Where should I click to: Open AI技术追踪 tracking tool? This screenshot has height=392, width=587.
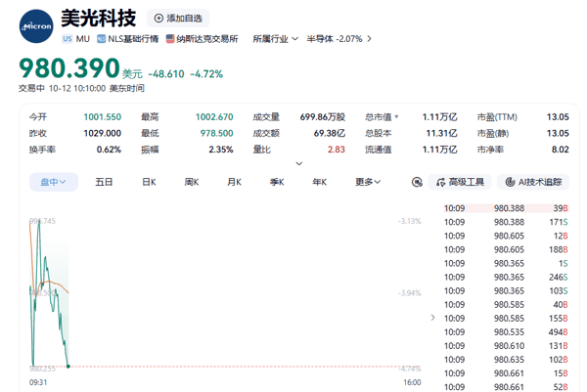533,182
